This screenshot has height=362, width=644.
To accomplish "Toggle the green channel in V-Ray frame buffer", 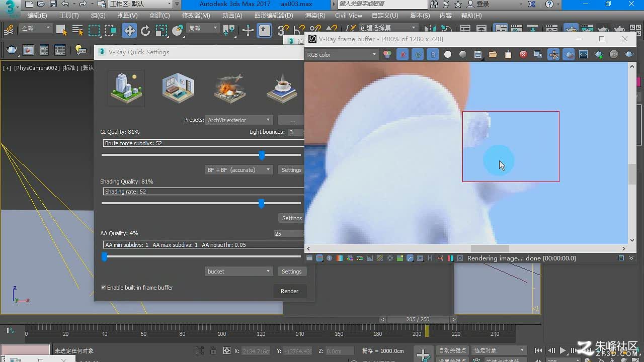I will [x=418, y=54].
